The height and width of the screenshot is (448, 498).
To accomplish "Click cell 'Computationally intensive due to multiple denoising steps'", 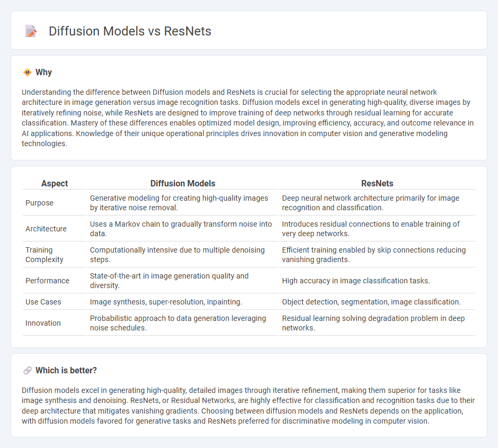I will (183, 255).
